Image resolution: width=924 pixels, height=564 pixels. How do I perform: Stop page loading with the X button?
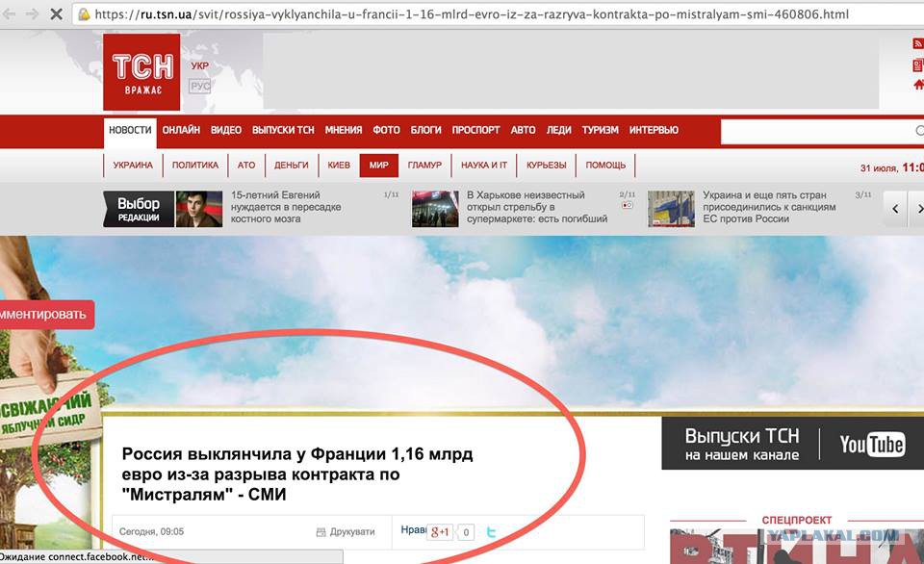55,14
